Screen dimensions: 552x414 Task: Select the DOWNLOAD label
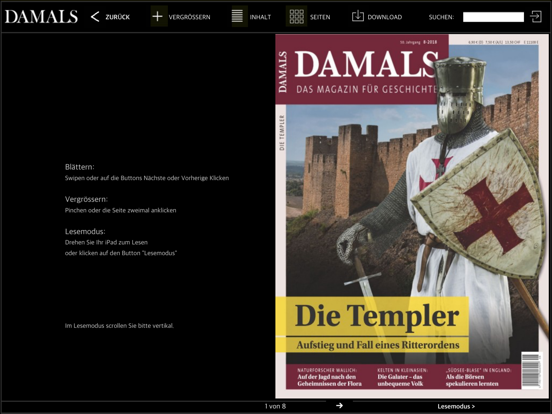[385, 17]
